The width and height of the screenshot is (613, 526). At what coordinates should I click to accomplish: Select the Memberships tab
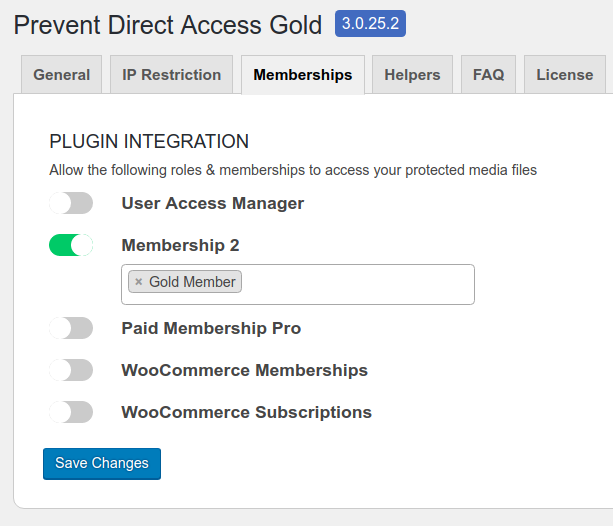303,75
